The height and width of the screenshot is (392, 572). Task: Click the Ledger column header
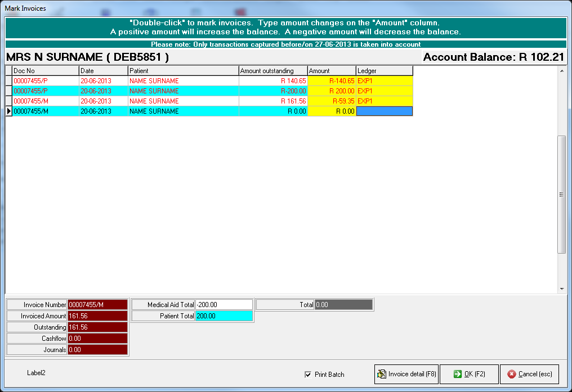[x=385, y=71]
